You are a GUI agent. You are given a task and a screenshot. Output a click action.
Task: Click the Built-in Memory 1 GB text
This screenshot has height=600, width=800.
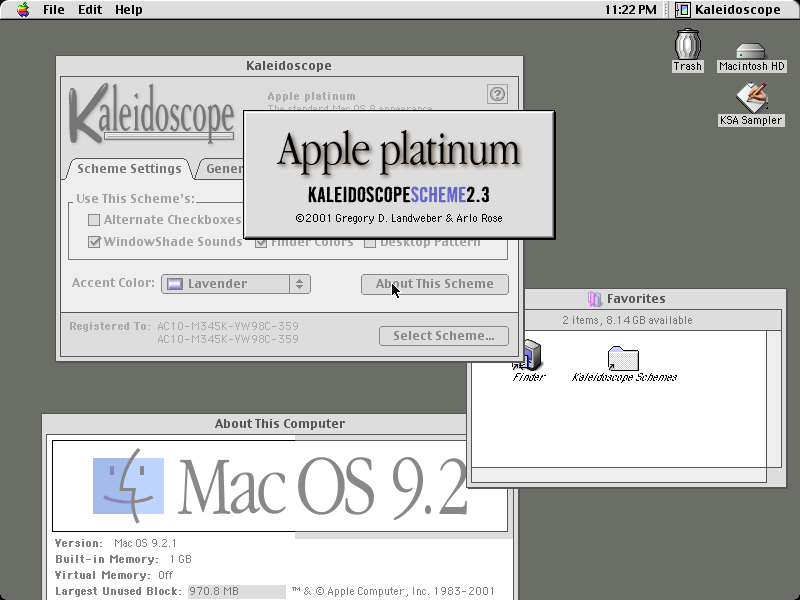(x=181, y=559)
